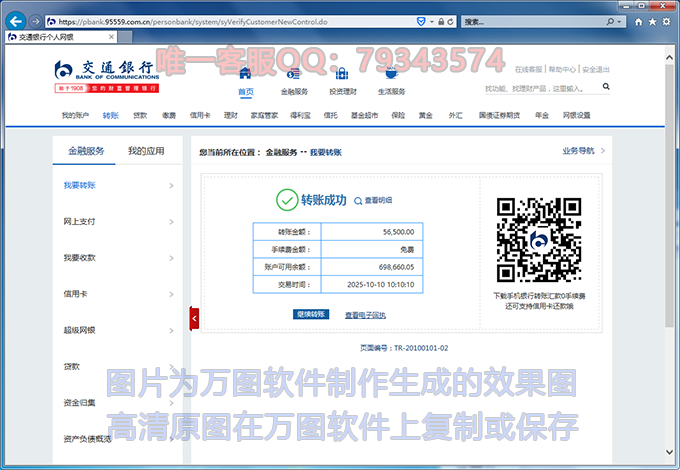Viewport: 680px width, 470px height.
Task: Click the 继续转账 button
Action: point(311,314)
